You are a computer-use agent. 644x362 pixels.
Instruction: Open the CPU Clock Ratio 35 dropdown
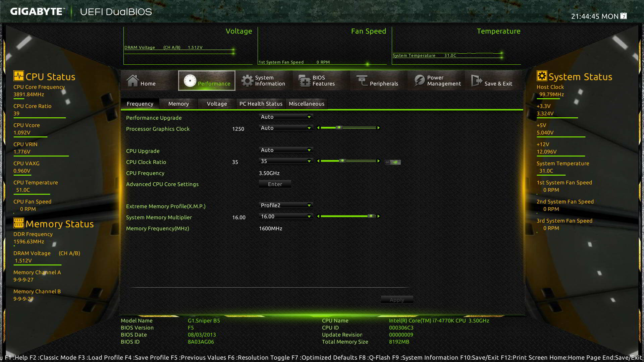(x=286, y=161)
